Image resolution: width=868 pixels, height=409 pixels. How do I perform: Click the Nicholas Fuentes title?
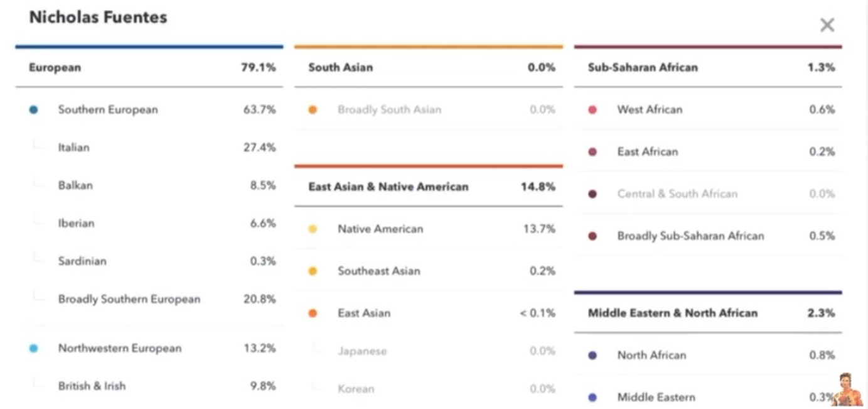(98, 17)
